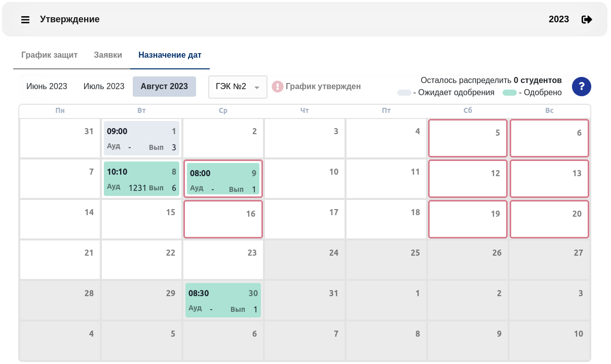611x364 pixels.
Task: Click the green Одобрено legend swatch
Action: pos(510,93)
